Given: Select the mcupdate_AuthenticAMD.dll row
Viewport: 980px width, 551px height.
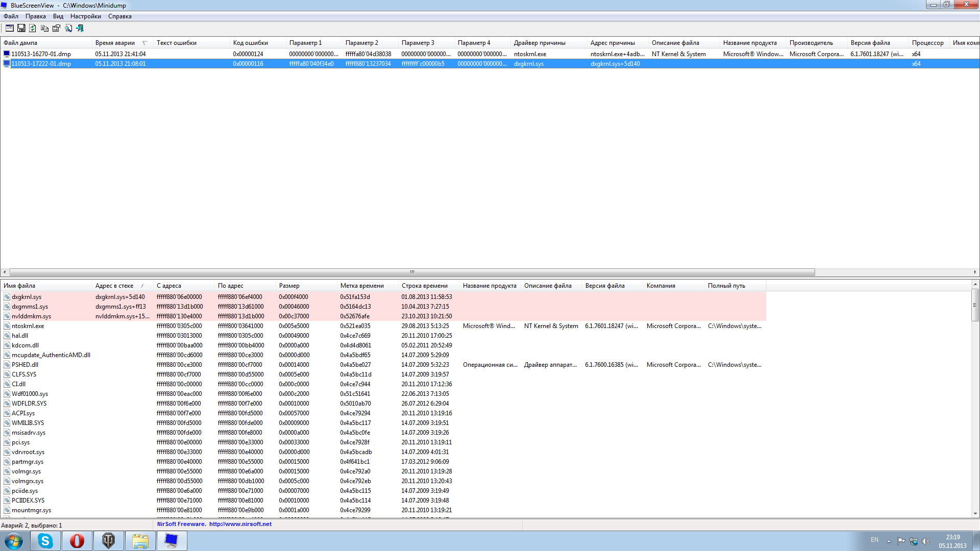Looking at the screenshot, I should click(x=383, y=355).
